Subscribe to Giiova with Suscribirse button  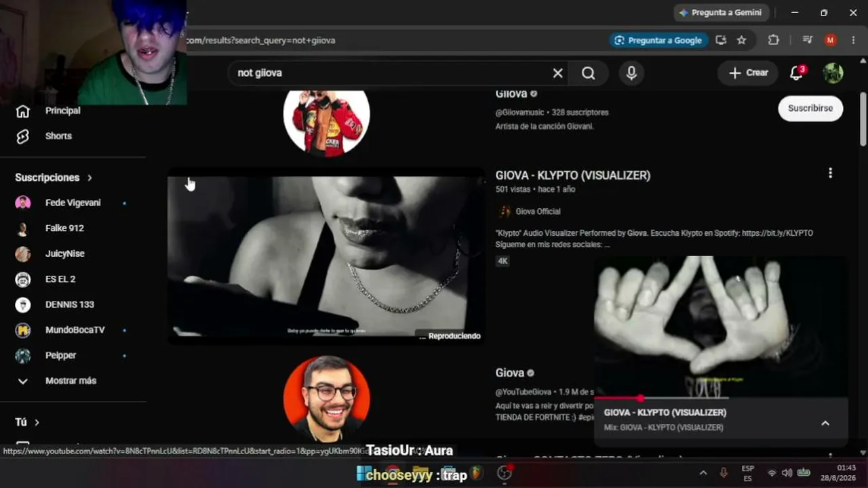pos(810,108)
